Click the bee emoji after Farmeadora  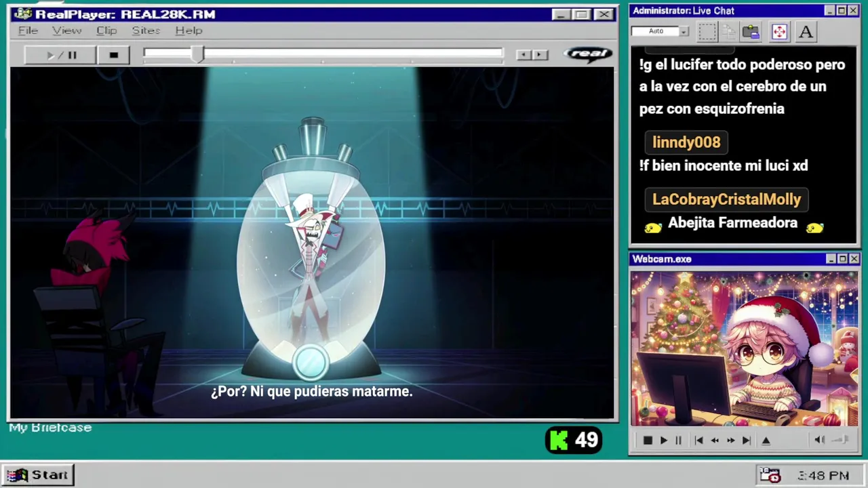[x=814, y=228]
